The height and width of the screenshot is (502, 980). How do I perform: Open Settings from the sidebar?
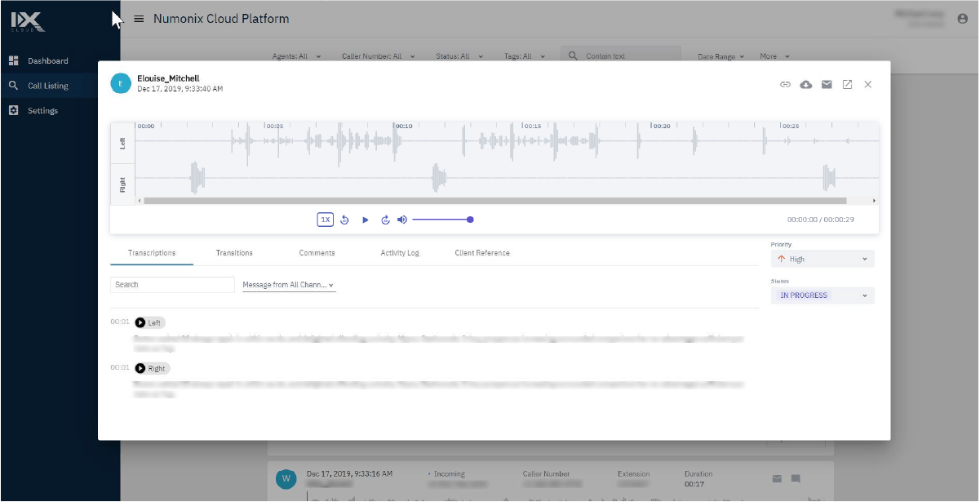[42, 110]
